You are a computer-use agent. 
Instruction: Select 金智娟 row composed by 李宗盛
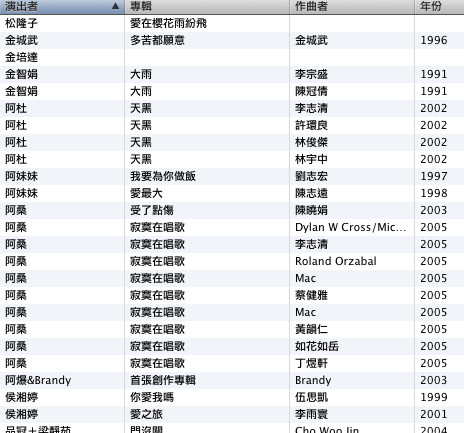(x=232, y=74)
